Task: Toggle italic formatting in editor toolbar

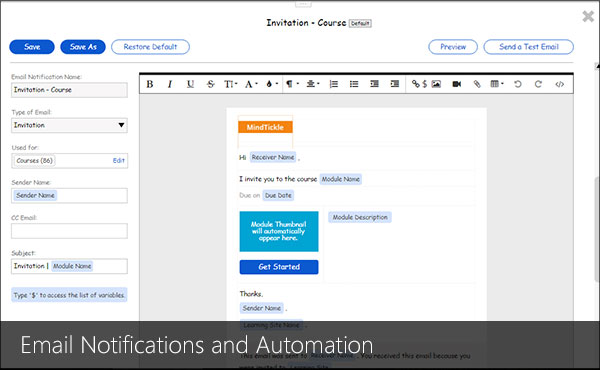Action: pos(170,84)
